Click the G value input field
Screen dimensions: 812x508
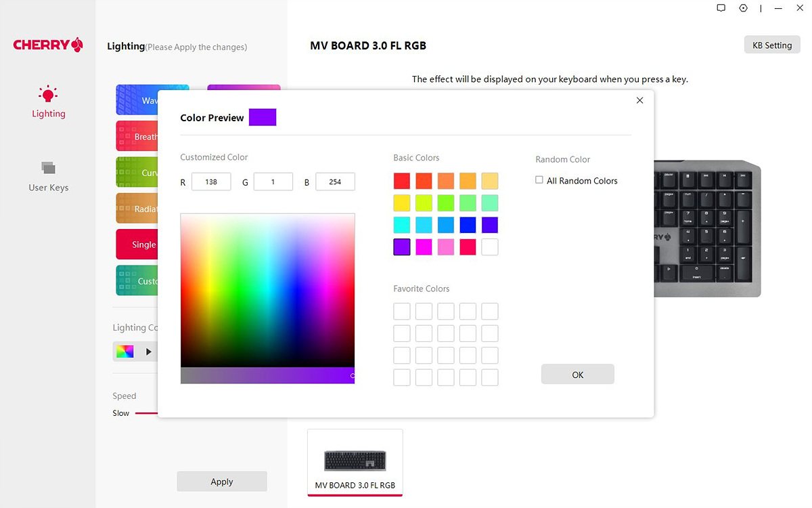(273, 182)
